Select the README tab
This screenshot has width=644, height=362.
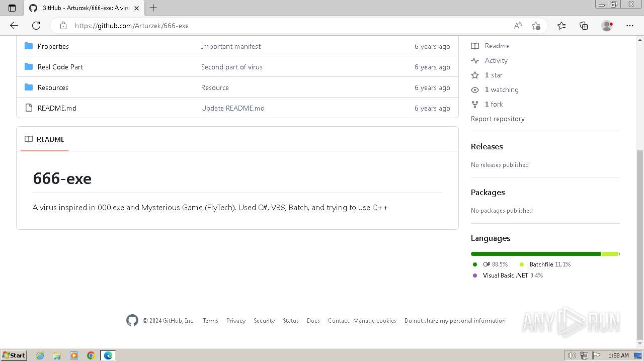(x=45, y=139)
